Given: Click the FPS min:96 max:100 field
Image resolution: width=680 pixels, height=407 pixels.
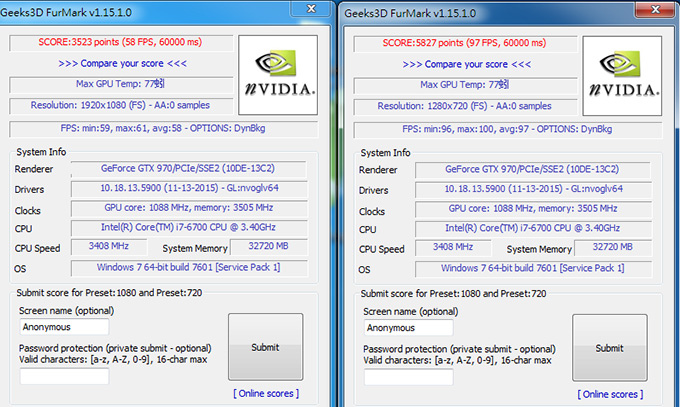Looking at the screenshot, I should tap(508, 130).
